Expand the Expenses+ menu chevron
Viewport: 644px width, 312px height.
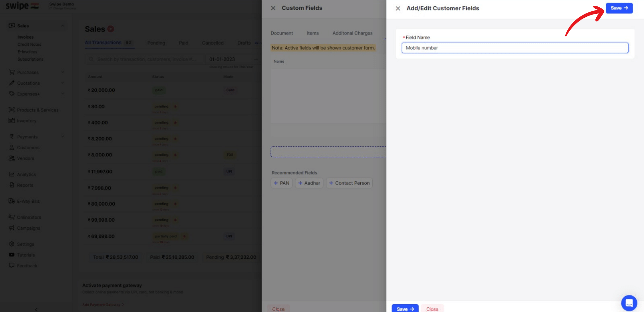[63, 94]
